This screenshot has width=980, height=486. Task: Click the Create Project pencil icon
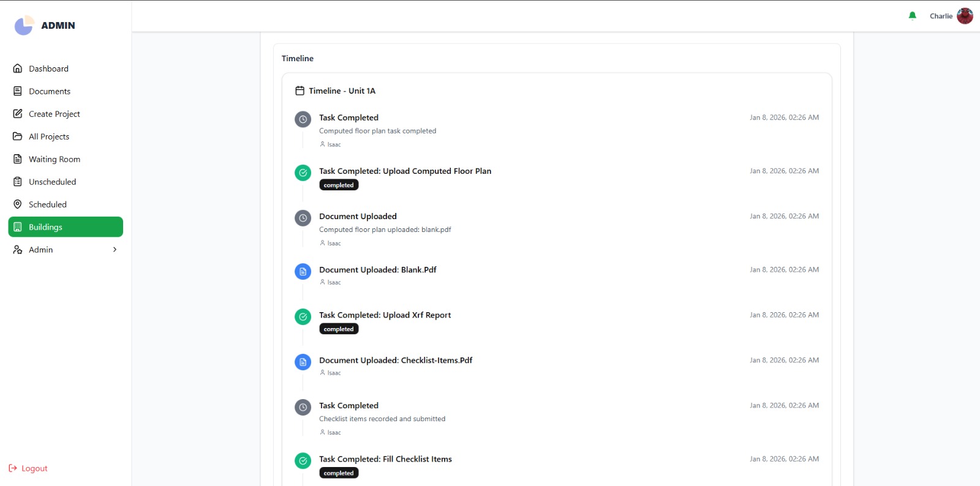point(18,114)
